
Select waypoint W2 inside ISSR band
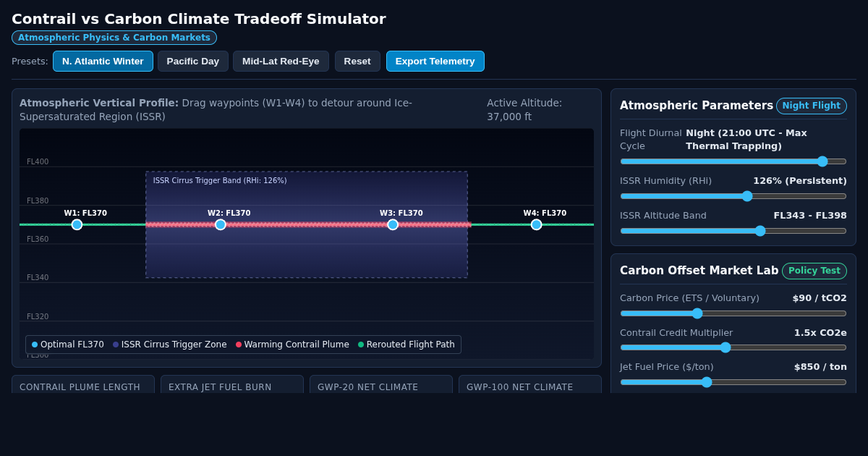coord(221,224)
